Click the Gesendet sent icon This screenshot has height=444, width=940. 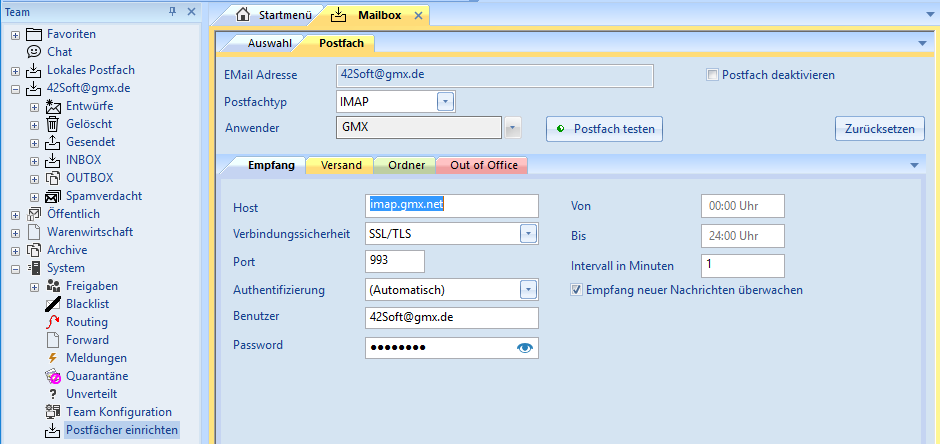pos(53,142)
